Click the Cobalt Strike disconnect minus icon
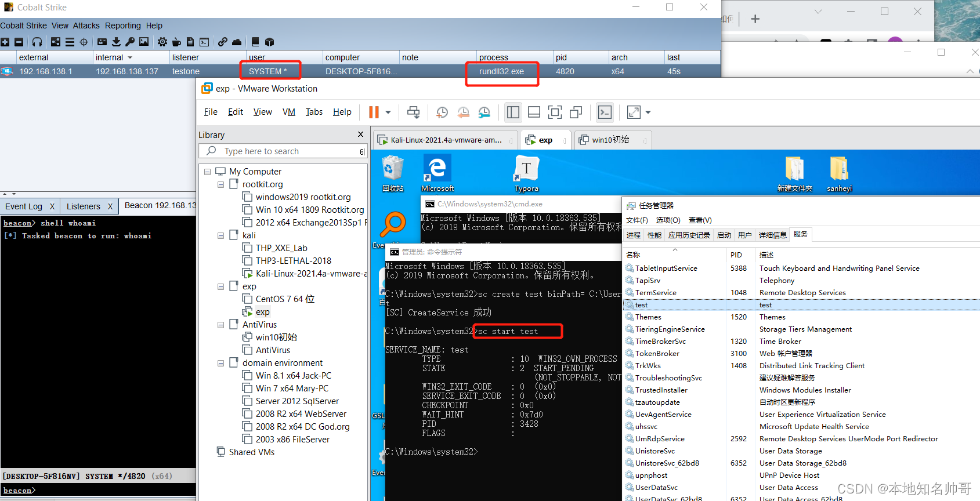The height and width of the screenshot is (501, 980). tap(19, 42)
